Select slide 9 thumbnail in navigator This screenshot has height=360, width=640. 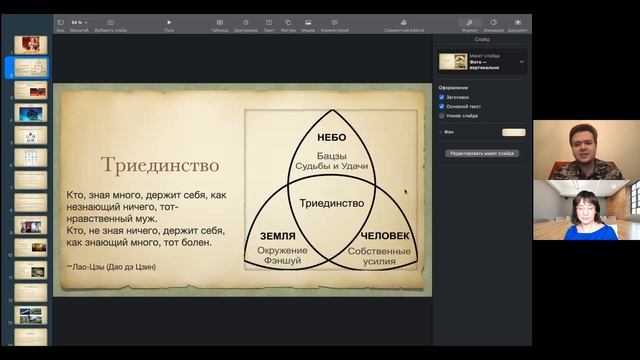pos(31,225)
